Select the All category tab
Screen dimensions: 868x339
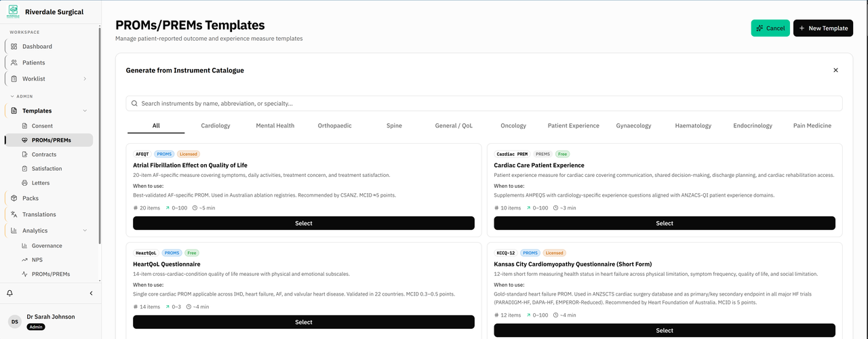(x=156, y=125)
